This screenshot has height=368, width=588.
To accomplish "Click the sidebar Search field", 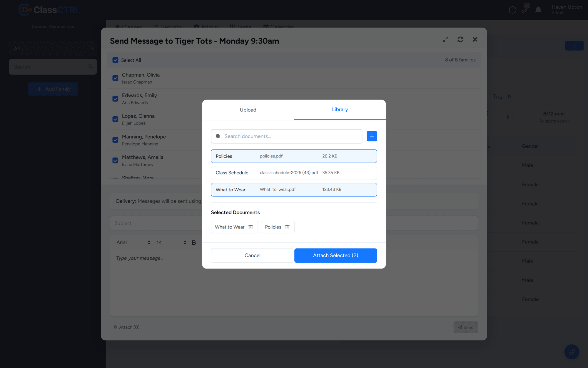I will (x=53, y=67).
